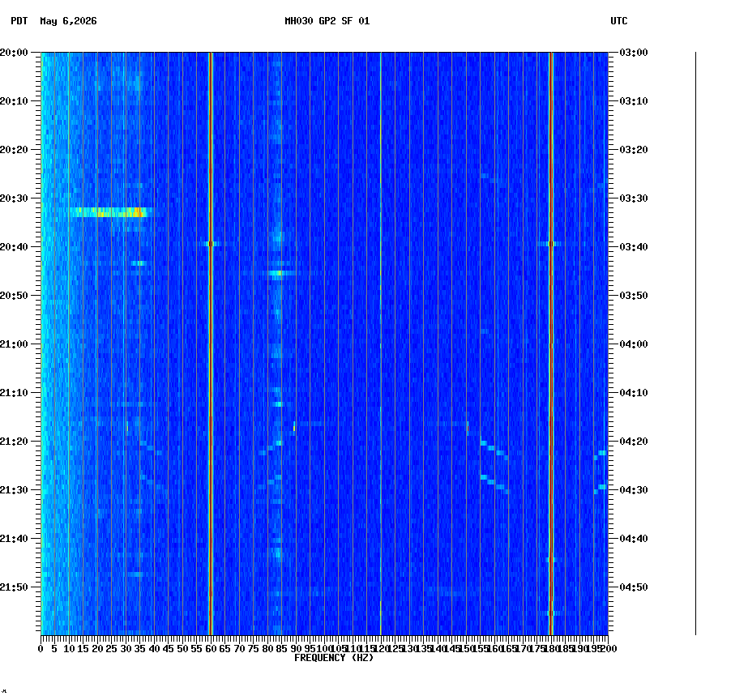Viewport: 731px width, 700px height.
Task: Click the 04:40 UTC time label
Action: click(634, 538)
